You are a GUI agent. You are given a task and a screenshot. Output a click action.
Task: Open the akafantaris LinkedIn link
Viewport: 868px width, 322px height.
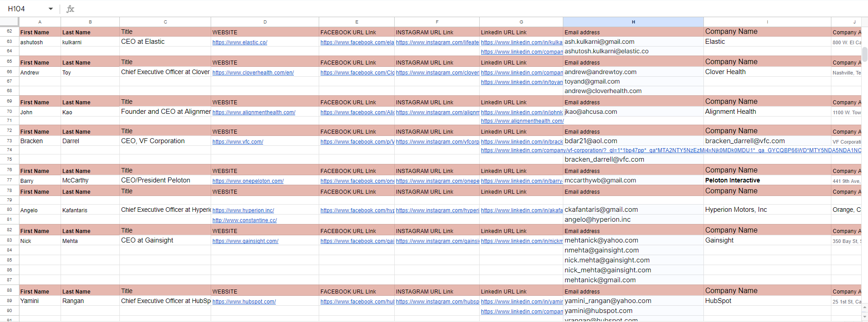point(522,210)
